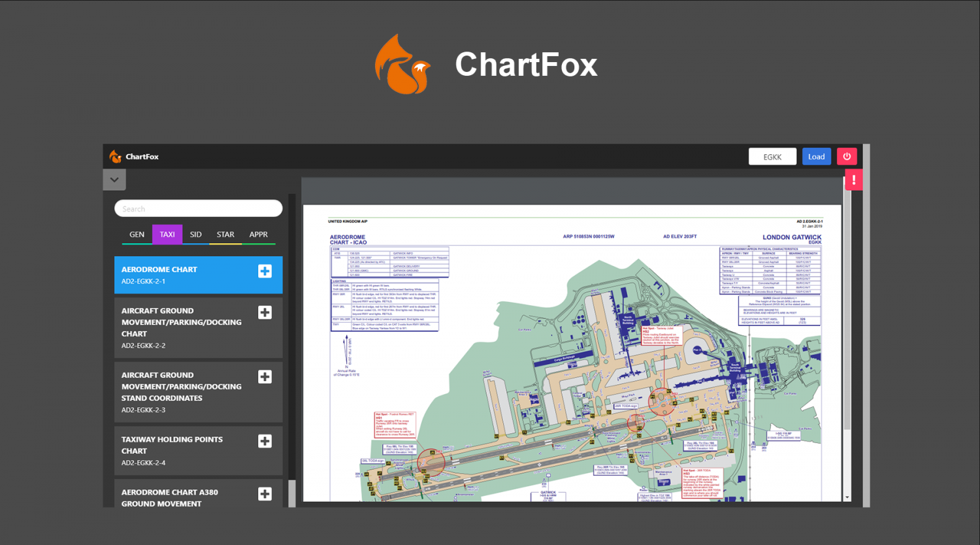Switch to the STAR tab
Viewport: 980px width, 545px height.
pyautogui.click(x=225, y=234)
